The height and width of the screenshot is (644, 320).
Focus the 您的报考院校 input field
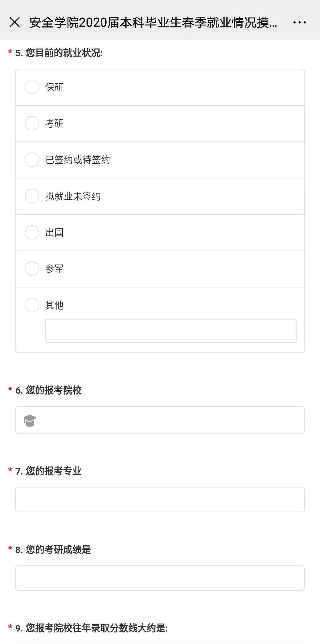click(x=169, y=420)
